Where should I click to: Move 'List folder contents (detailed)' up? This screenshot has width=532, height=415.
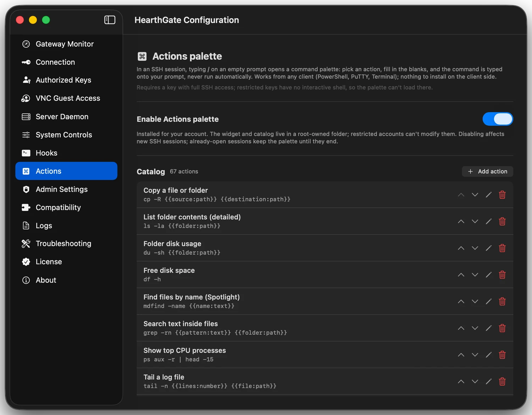[x=461, y=221]
